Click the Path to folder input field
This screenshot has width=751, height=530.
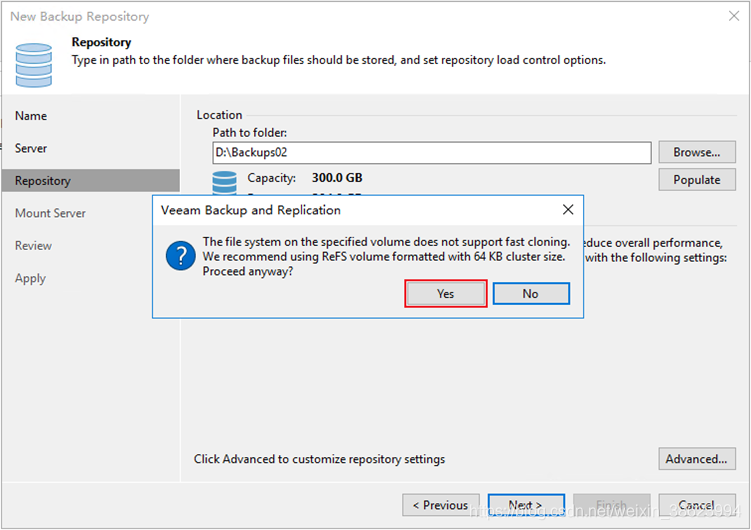coord(432,153)
